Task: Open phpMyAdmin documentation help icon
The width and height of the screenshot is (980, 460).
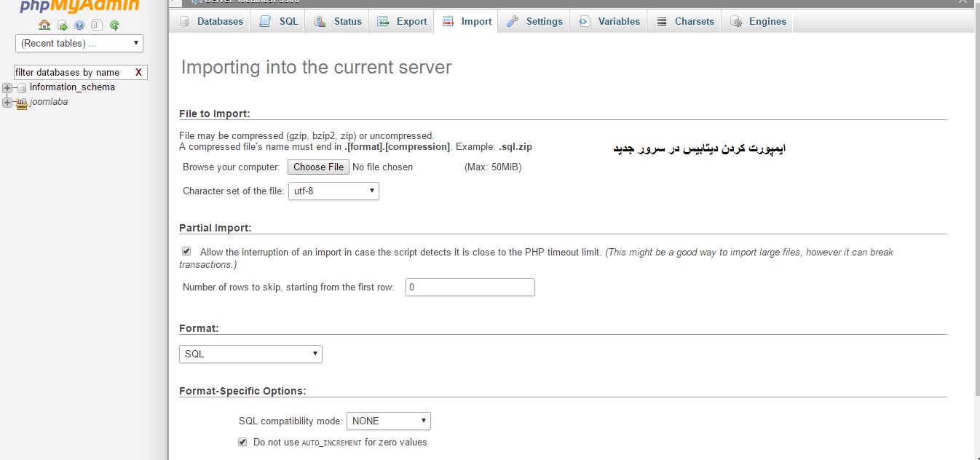Action: tap(79, 25)
